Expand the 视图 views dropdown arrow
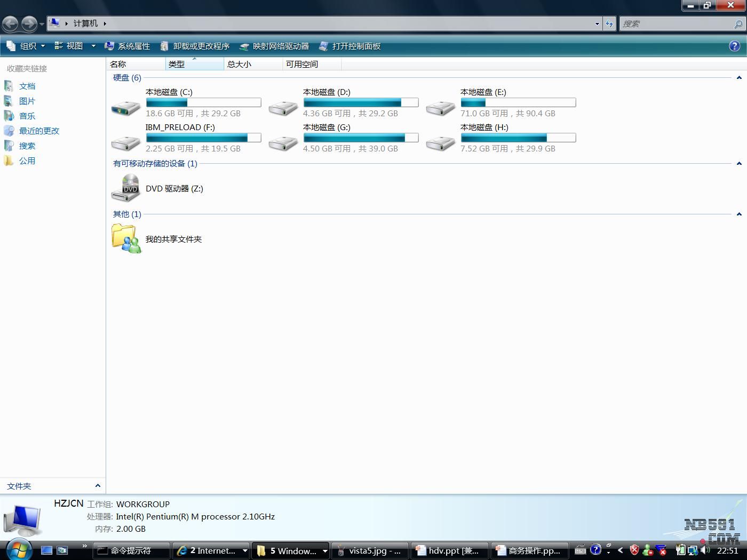 pyautogui.click(x=93, y=46)
